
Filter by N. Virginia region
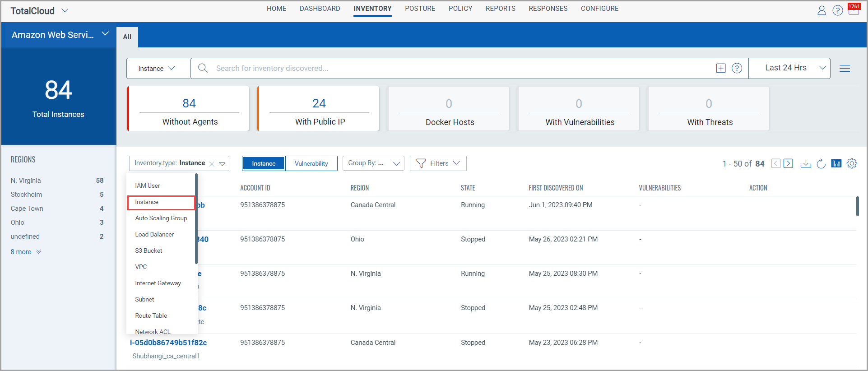pos(57,181)
